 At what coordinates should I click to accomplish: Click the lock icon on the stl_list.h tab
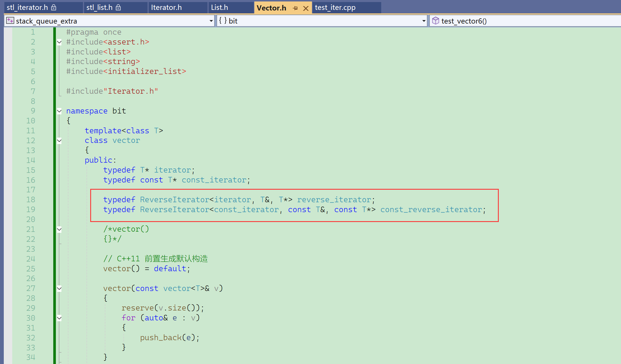(x=118, y=8)
